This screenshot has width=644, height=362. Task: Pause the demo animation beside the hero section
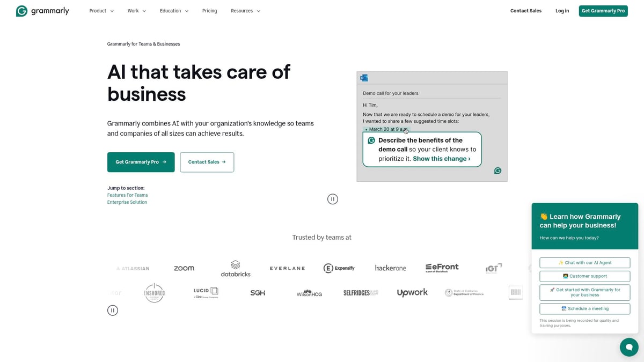pos(333,198)
